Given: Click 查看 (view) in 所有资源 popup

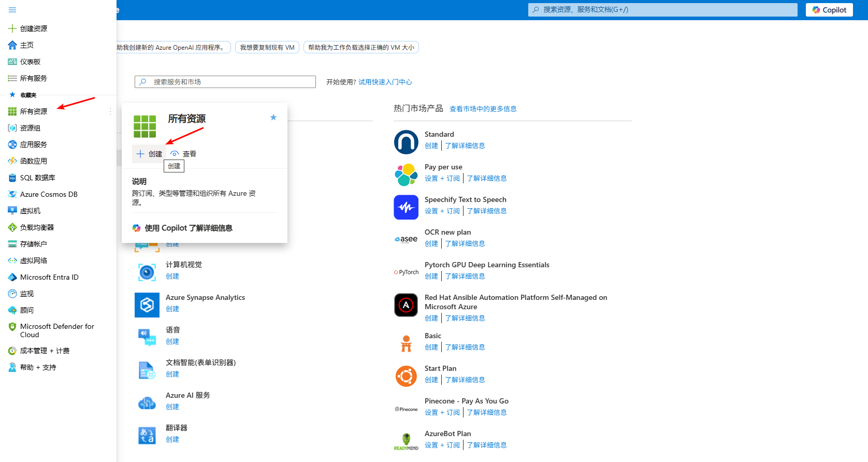Looking at the screenshot, I should 183,154.
